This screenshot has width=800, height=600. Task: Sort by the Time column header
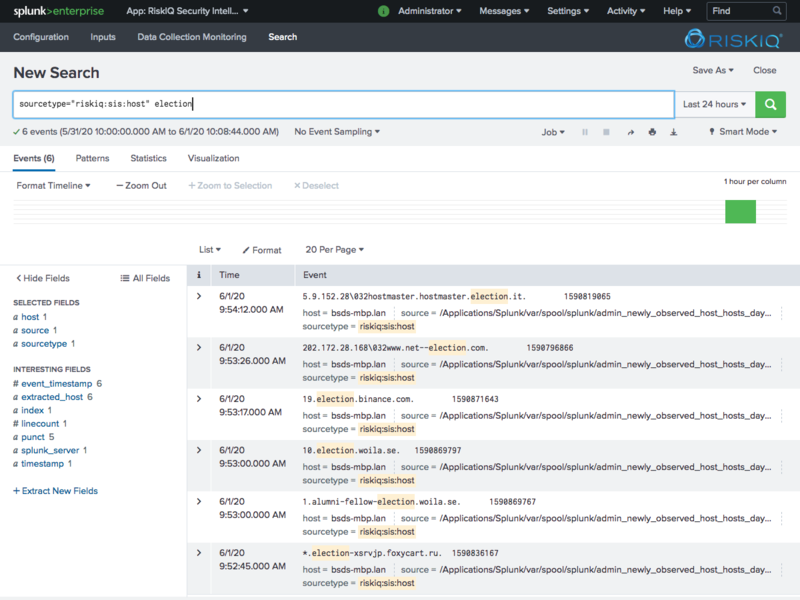coord(229,275)
